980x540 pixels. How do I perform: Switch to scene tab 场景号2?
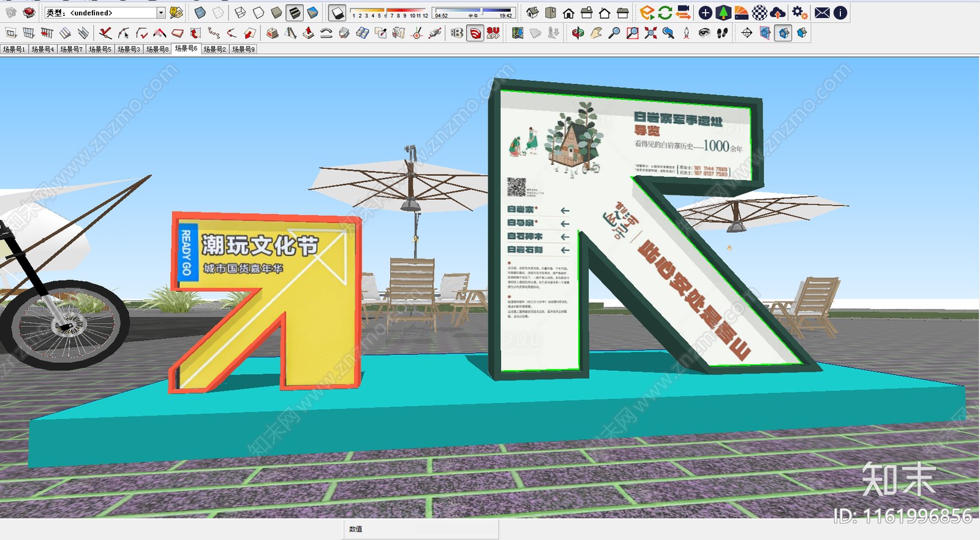click(215, 49)
